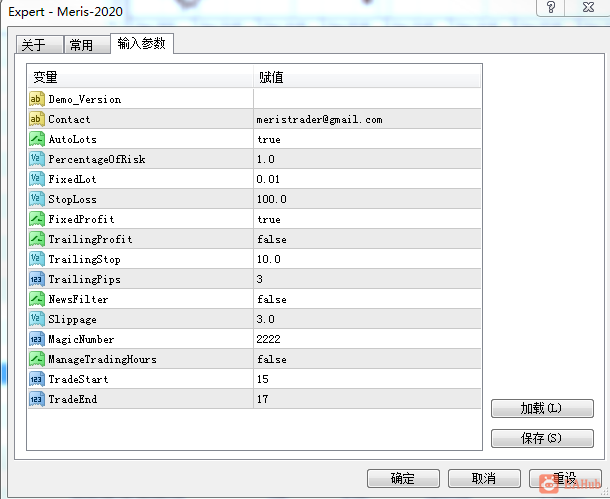Viewport: 610px width, 499px height.
Task: Switch to the 常用 tab
Action: coord(87,44)
